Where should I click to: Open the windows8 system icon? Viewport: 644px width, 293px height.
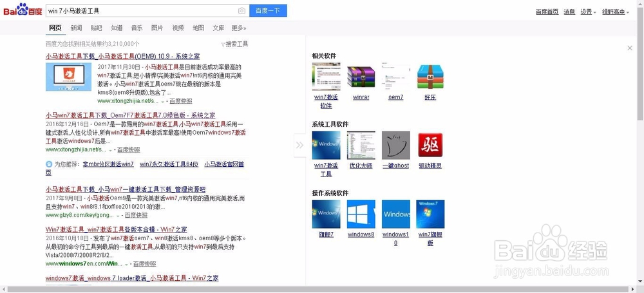tap(361, 214)
